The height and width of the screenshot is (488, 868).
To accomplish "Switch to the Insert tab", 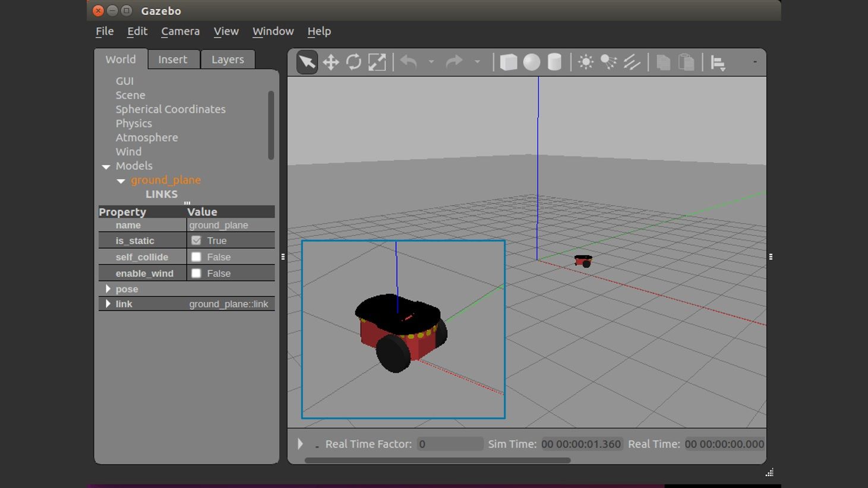I will pyautogui.click(x=173, y=59).
